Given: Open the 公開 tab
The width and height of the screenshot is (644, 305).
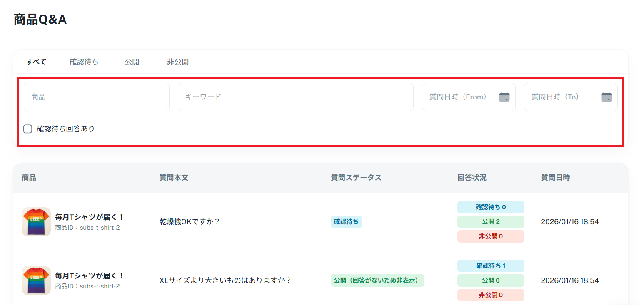Looking at the screenshot, I should coord(132,62).
